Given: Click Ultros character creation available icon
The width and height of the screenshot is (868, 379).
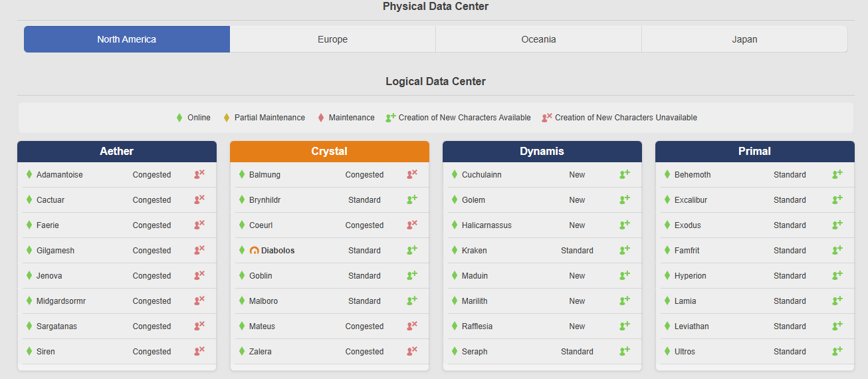Looking at the screenshot, I should coord(837,351).
